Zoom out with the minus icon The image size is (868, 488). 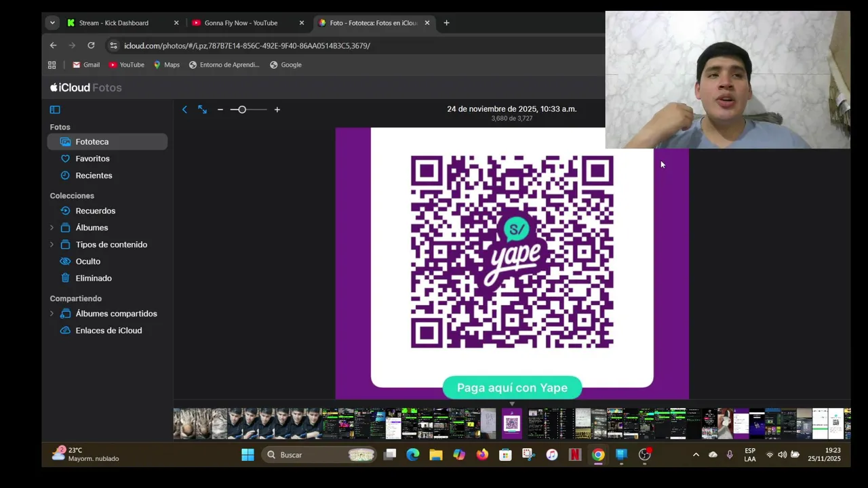click(x=220, y=110)
